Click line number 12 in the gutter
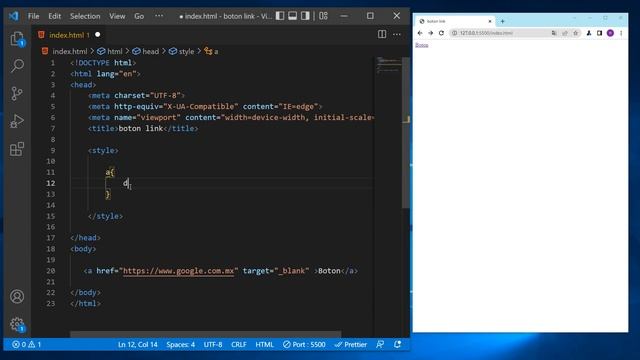The height and width of the screenshot is (360, 640). pyautogui.click(x=51, y=183)
